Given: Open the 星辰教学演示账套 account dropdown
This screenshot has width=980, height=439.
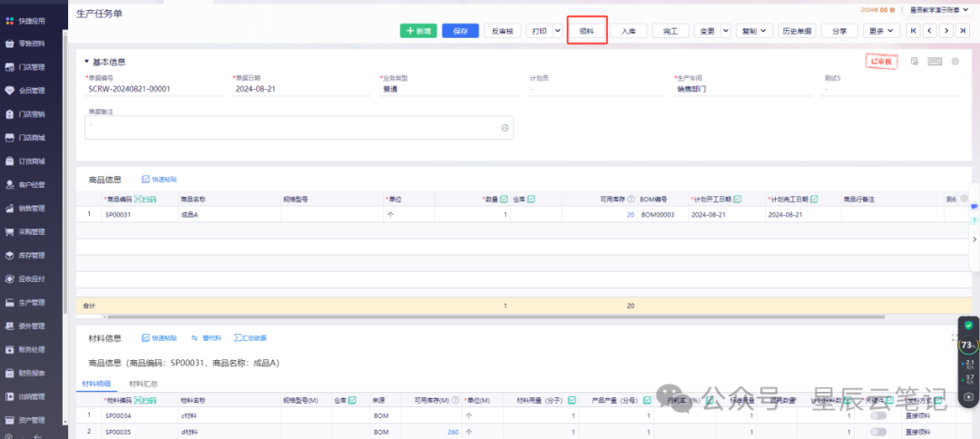Looking at the screenshot, I should tap(939, 10).
